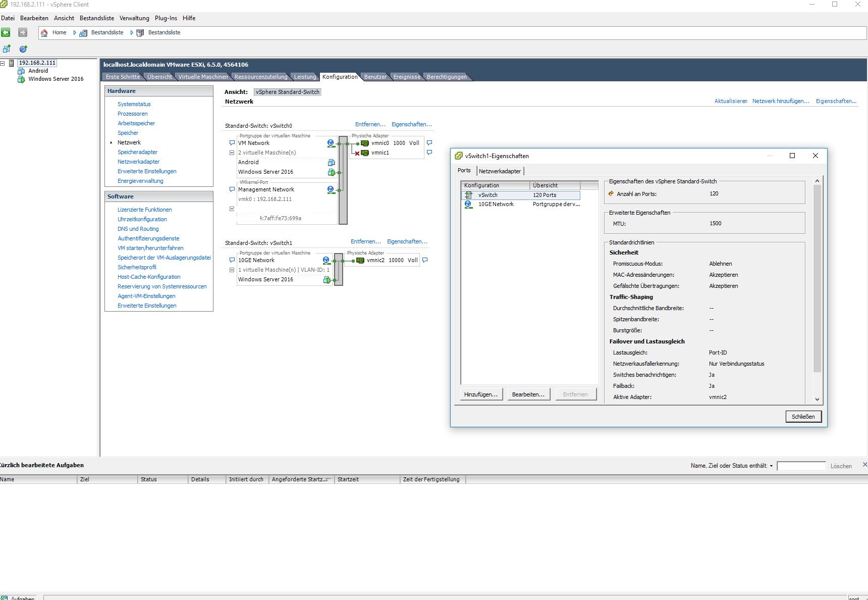The width and height of the screenshot is (868, 600).
Task: Click the task filter text field
Action: click(801, 466)
